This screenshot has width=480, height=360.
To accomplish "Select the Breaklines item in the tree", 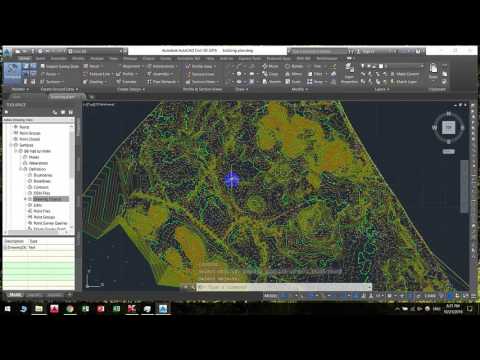I will (x=42, y=181).
